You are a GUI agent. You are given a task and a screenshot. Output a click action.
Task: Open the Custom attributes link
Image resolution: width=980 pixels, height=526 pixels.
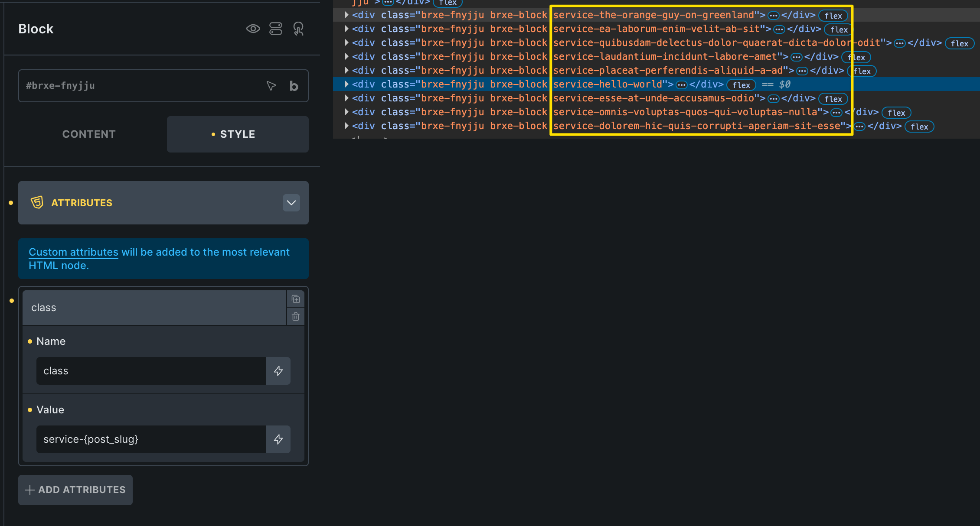[x=73, y=252]
